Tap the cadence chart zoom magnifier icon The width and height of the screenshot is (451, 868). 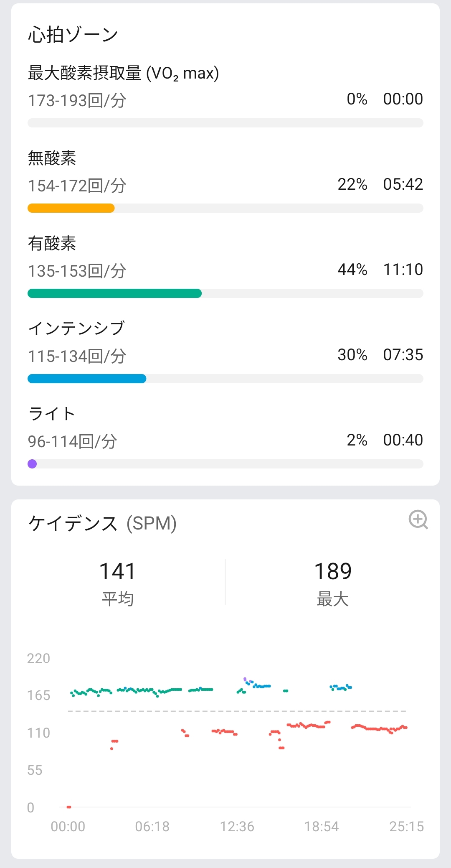418,519
